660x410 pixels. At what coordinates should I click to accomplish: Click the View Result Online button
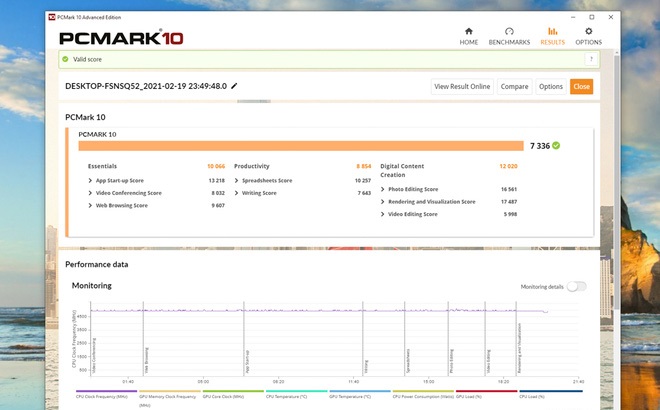point(462,87)
